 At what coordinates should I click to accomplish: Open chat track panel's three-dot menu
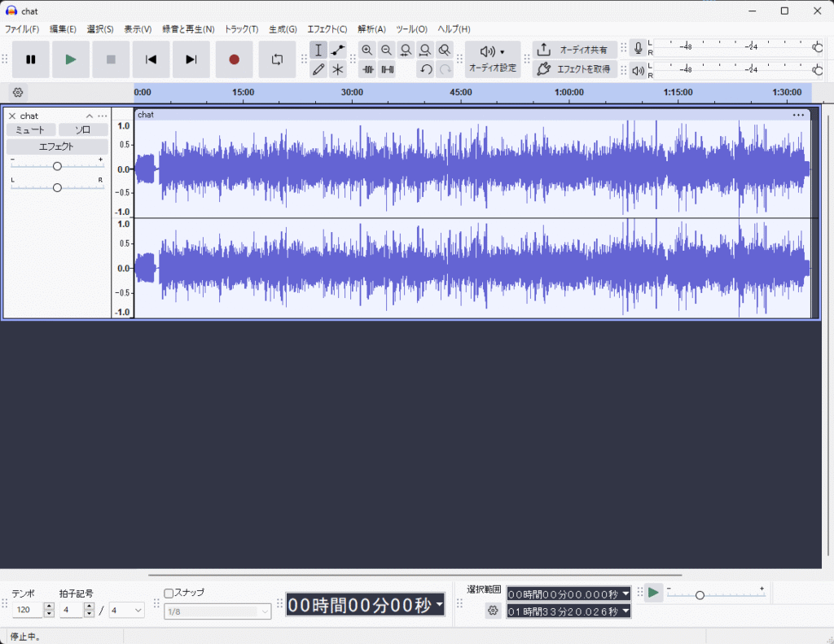click(x=103, y=116)
